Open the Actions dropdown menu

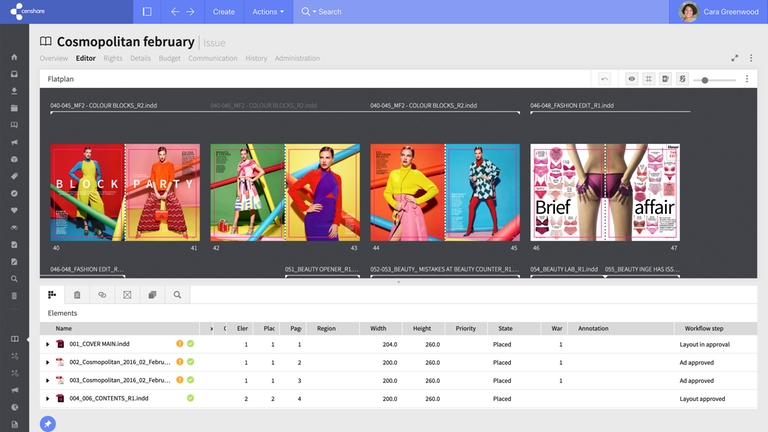(x=268, y=12)
